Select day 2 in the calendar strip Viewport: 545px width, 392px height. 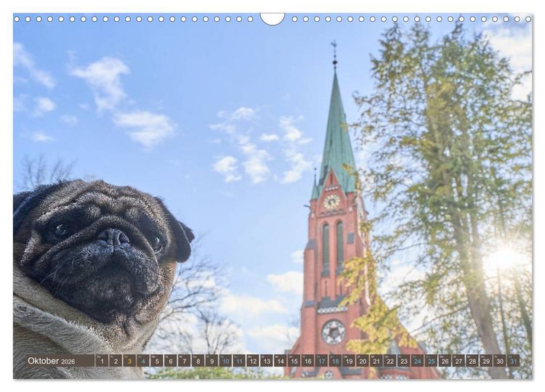[x=116, y=361]
